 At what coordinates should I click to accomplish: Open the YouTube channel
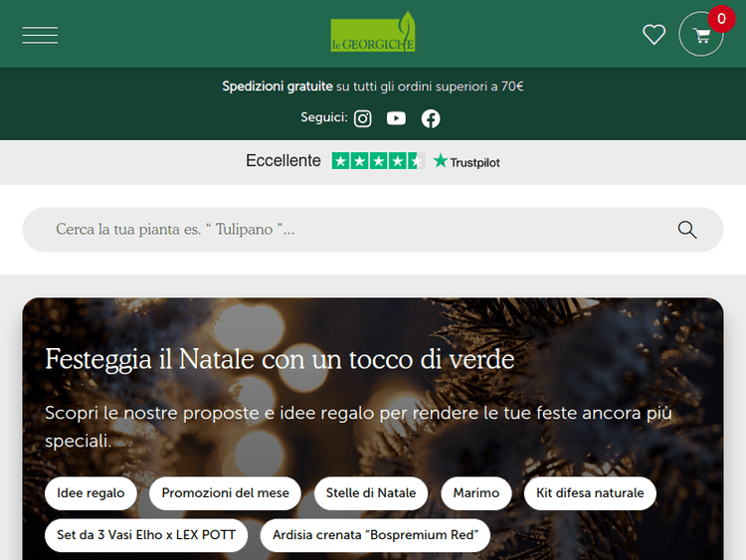click(396, 118)
